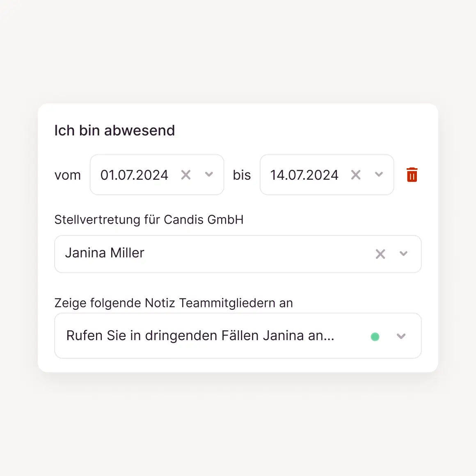Click the grey page background above the card
The image size is (476, 476).
click(x=238, y=49)
